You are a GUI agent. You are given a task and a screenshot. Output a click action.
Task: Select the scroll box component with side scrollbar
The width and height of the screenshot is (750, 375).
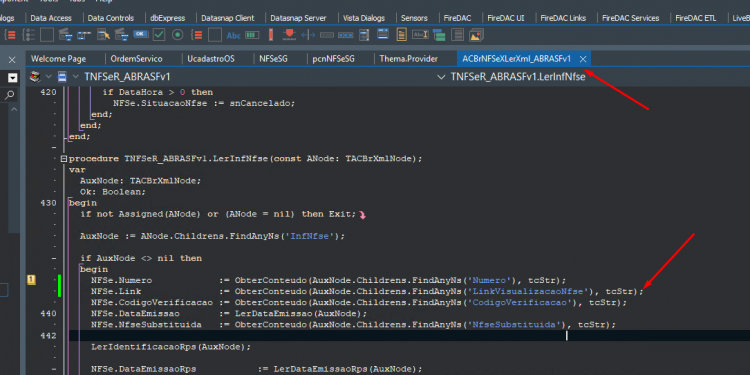coord(364,35)
